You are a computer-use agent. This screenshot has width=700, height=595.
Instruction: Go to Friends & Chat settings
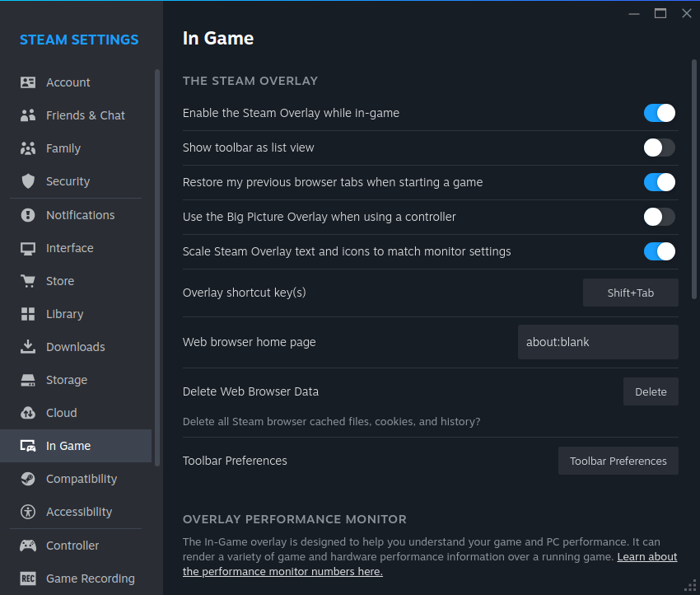pyautogui.click(x=76, y=115)
